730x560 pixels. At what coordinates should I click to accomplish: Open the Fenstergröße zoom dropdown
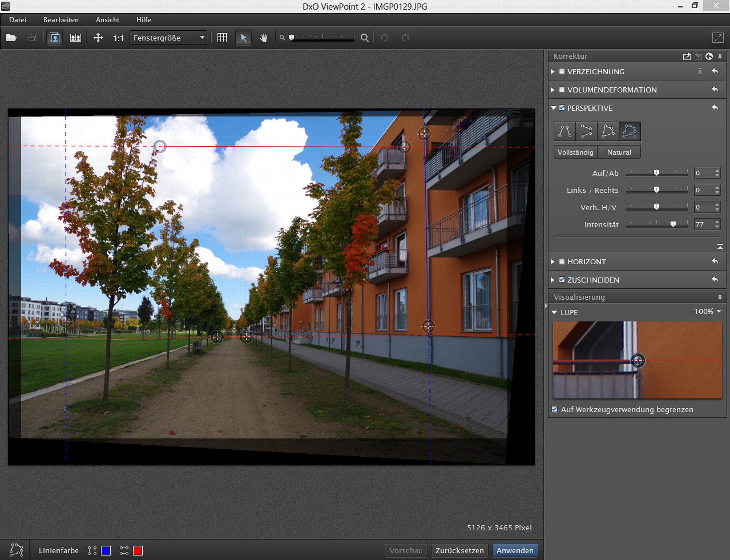coord(168,38)
